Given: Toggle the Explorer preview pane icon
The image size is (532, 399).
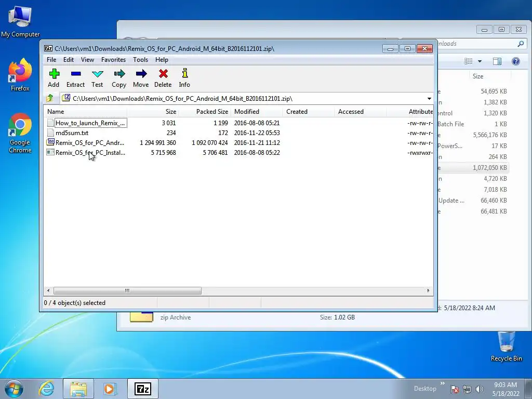Looking at the screenshot, I should coord(497,61).
